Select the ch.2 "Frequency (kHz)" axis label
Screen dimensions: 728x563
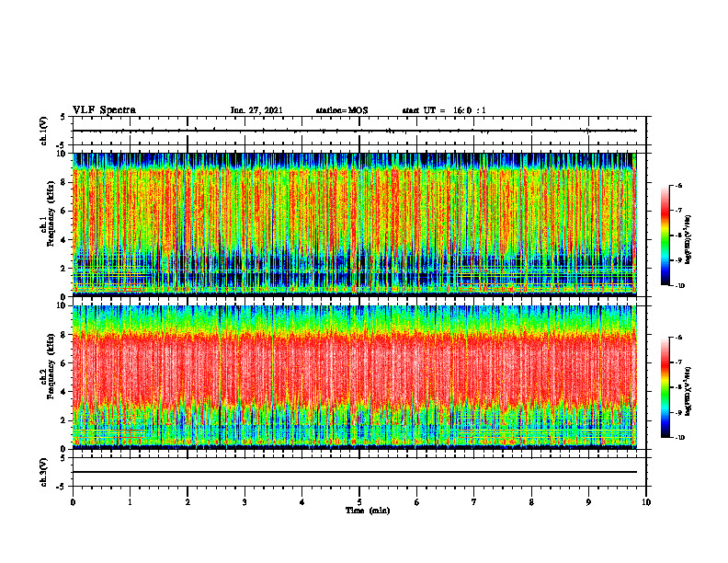[x=51, y=366]
